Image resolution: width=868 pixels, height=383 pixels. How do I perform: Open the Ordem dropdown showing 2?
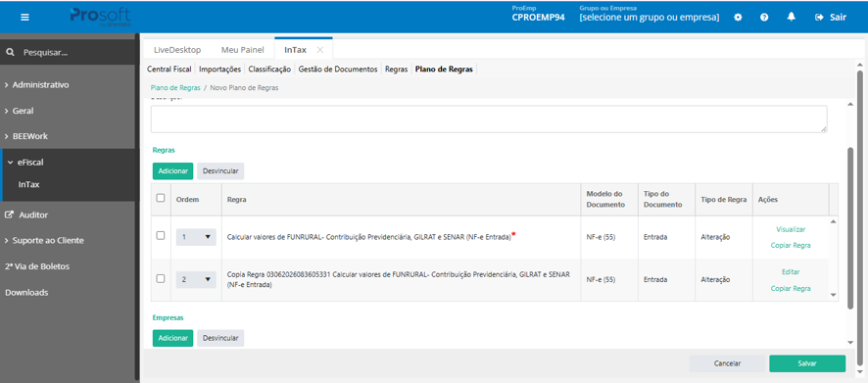coord(196,280)
